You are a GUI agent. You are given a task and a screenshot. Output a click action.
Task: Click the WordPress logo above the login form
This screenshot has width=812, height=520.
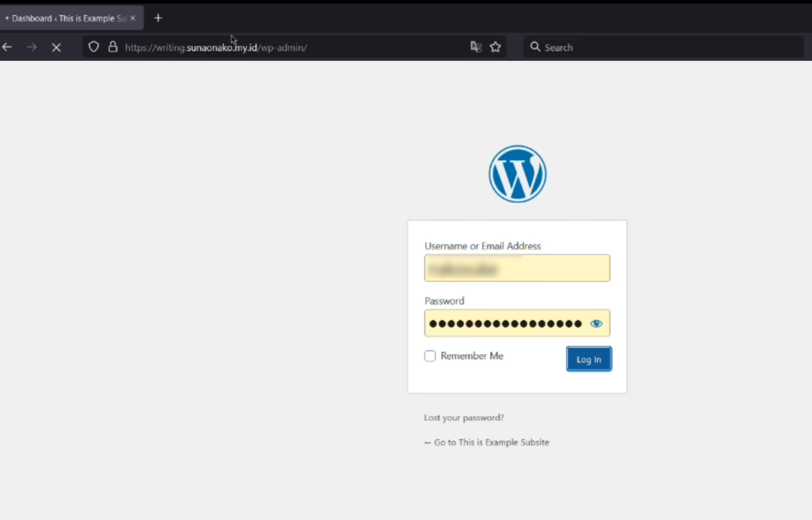click(x=517, y=174)
